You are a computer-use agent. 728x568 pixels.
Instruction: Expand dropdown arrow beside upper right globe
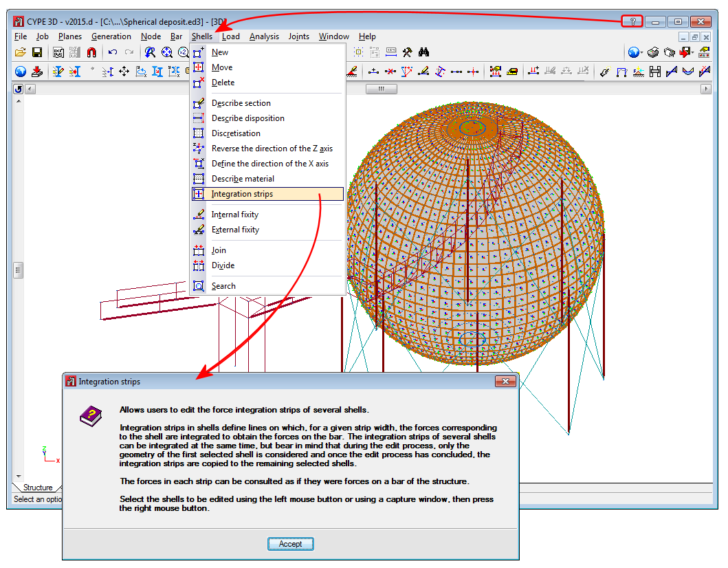point(641,52)
